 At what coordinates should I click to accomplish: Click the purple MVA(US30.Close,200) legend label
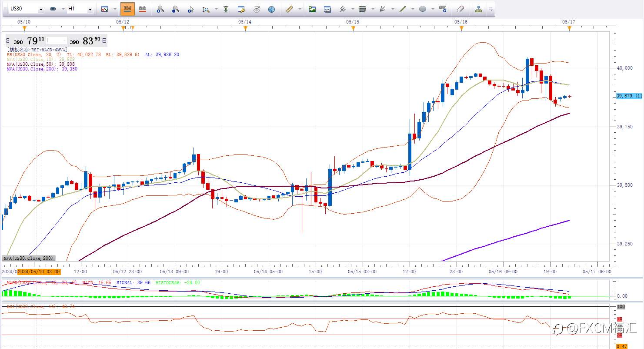[x=42, y=69]
